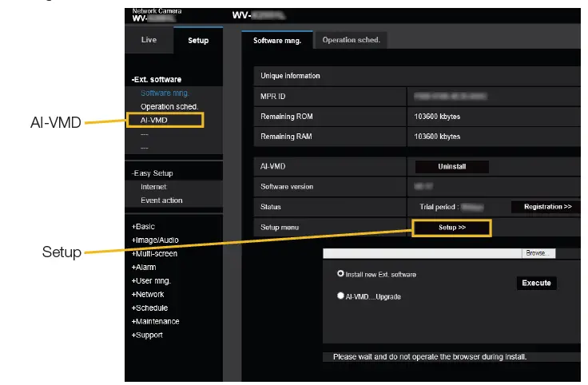Screen dimensions: 588x385
Task: Click the Remaining ROM value 103600 kbytes
Action: [437, 117]
